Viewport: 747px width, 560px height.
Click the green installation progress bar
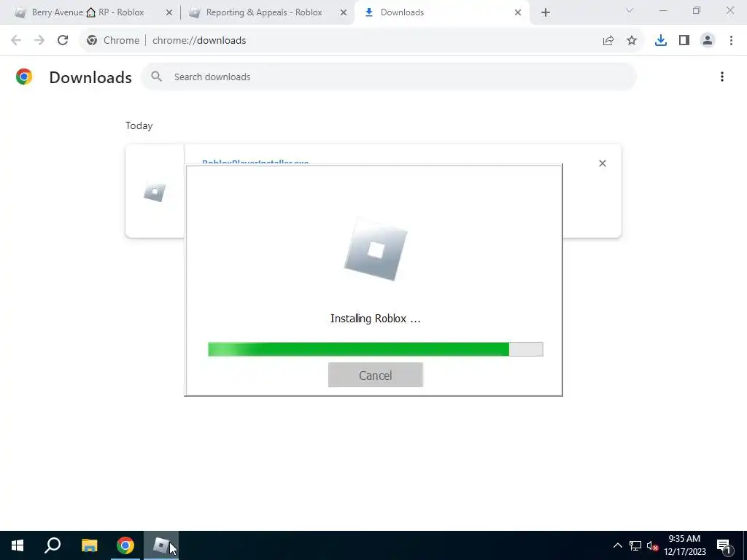coord(376,349)
